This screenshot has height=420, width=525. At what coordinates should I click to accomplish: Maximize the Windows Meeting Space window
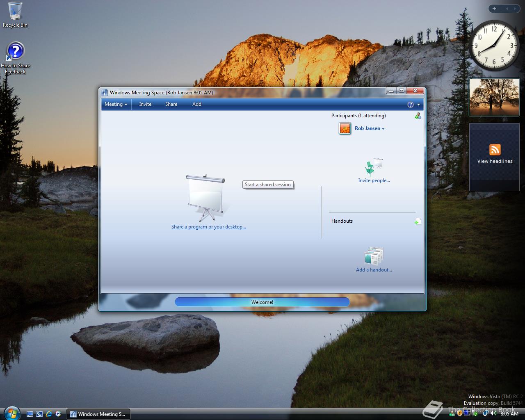pyautogui.click(x=402, y=91)
